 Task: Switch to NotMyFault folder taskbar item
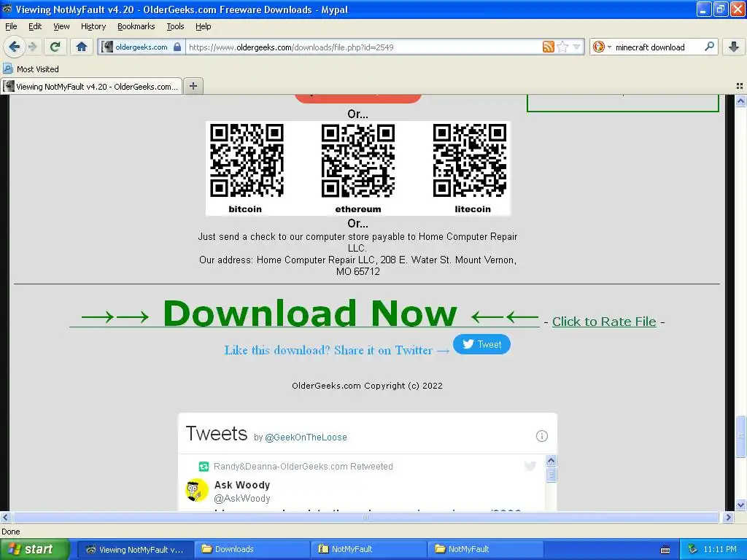486,549
